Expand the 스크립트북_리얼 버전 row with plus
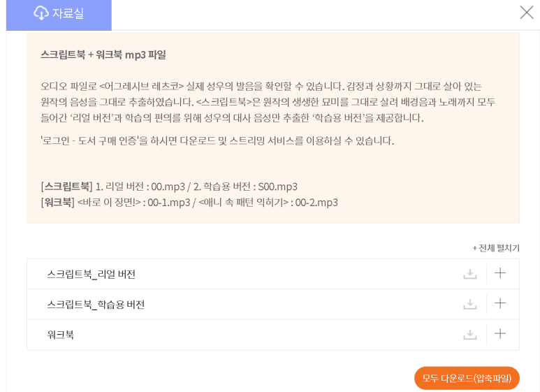 [500, 273]
